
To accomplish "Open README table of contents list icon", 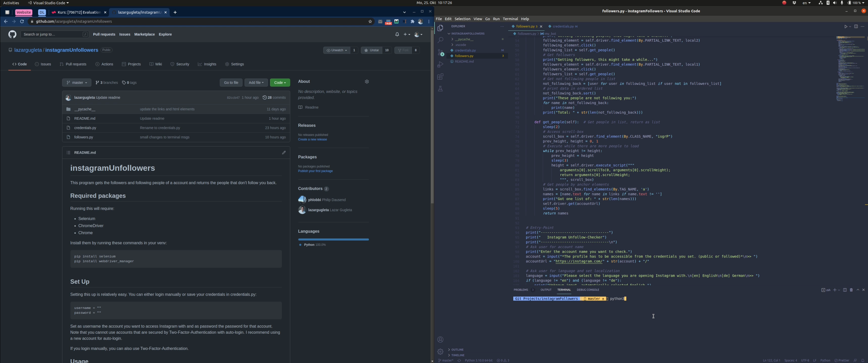I will tap(68, 153).
